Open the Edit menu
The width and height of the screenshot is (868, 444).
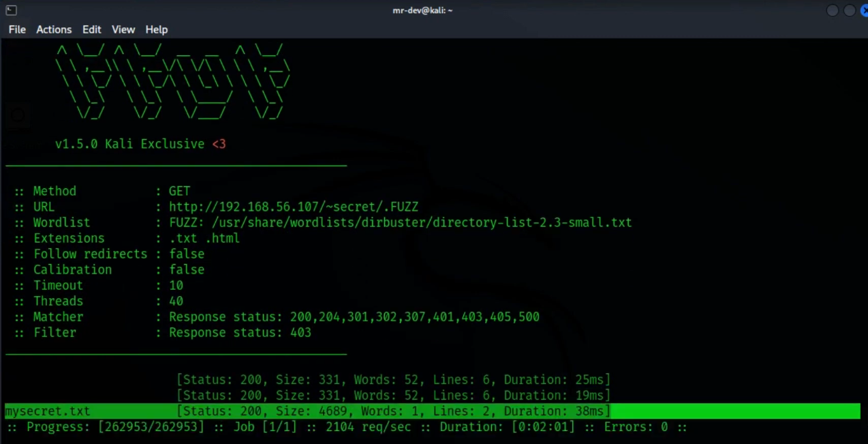91,29
